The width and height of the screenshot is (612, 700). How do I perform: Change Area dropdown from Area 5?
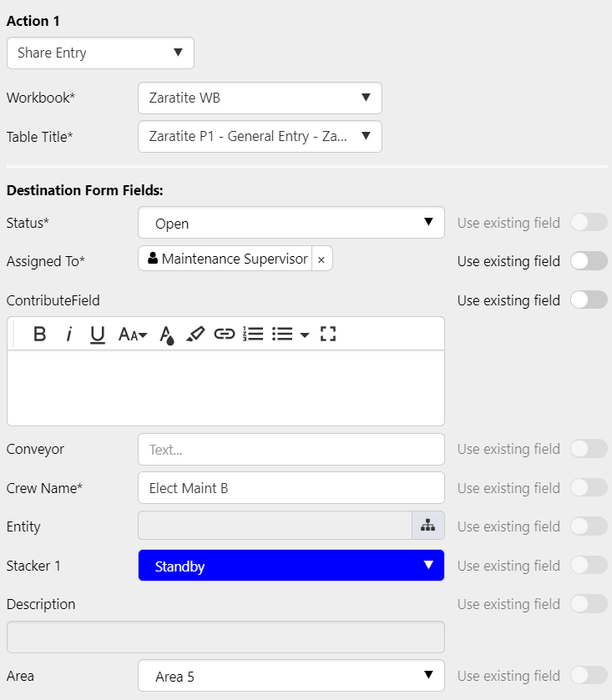(x=291, y=676)
